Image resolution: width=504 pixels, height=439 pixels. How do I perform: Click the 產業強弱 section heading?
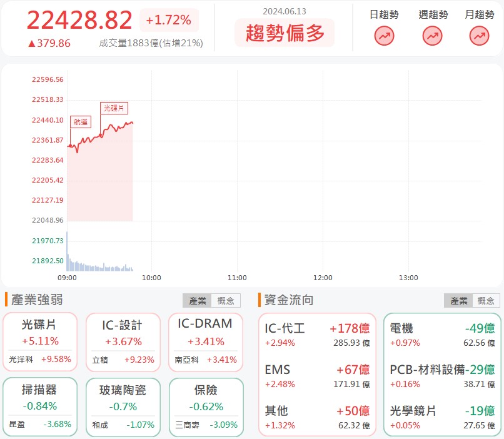point(37,300)
